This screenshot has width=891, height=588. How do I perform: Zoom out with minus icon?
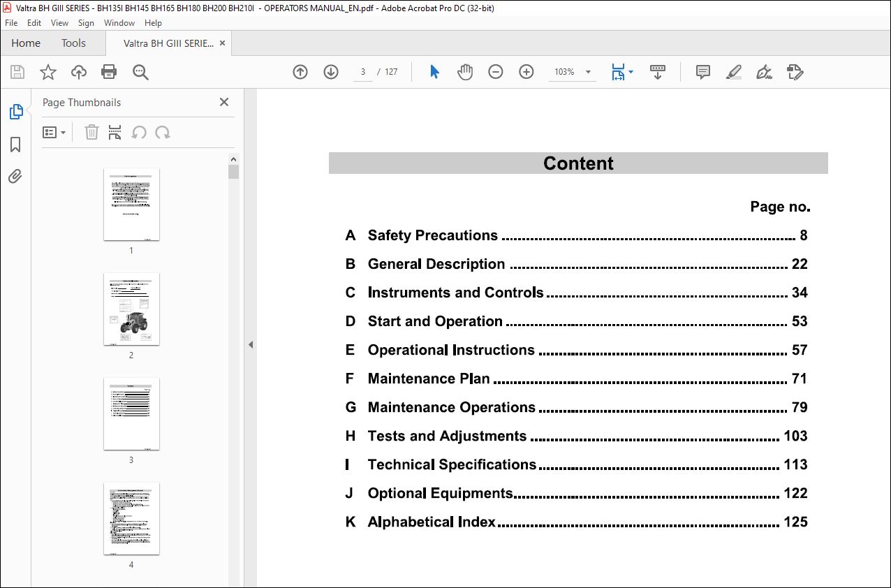(496, 72)
